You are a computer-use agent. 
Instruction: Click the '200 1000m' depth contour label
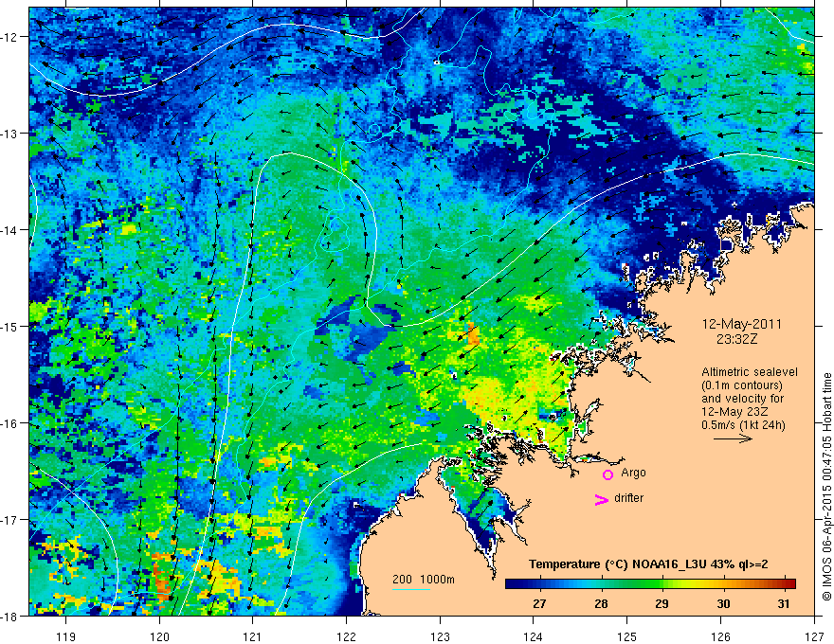point(424,580)
